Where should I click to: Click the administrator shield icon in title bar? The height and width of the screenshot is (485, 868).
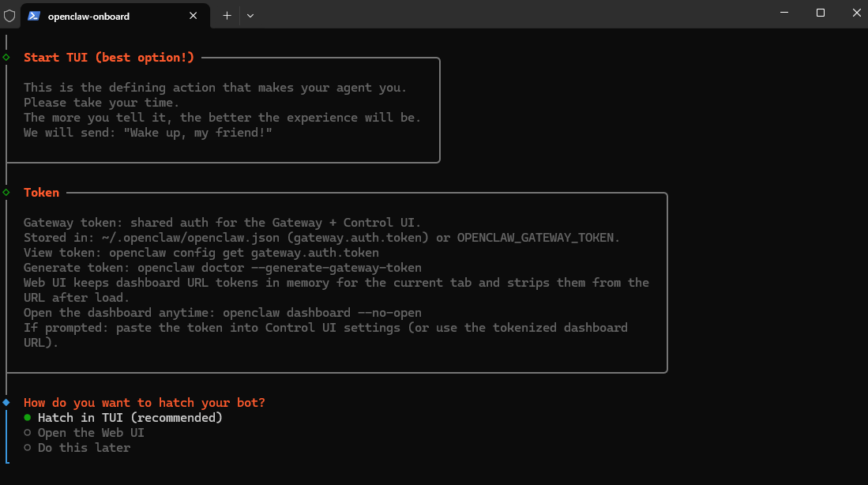click(x=9, y=15)
